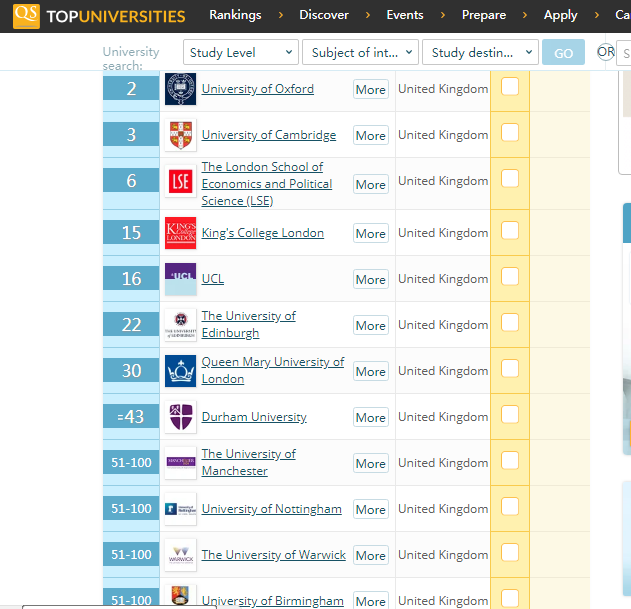Viewport: 631px width, 609px height.
Task: Open University of Oxford crest logo
Action: point(181,89)
